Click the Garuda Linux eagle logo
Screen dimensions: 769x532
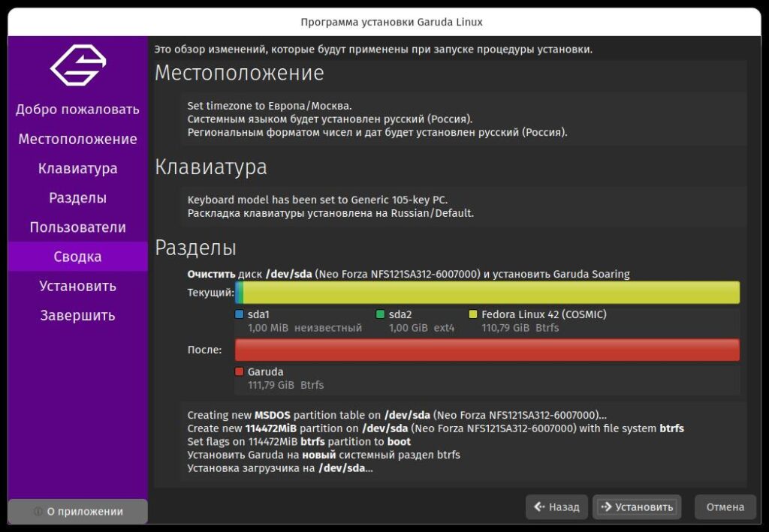point(78,65)
